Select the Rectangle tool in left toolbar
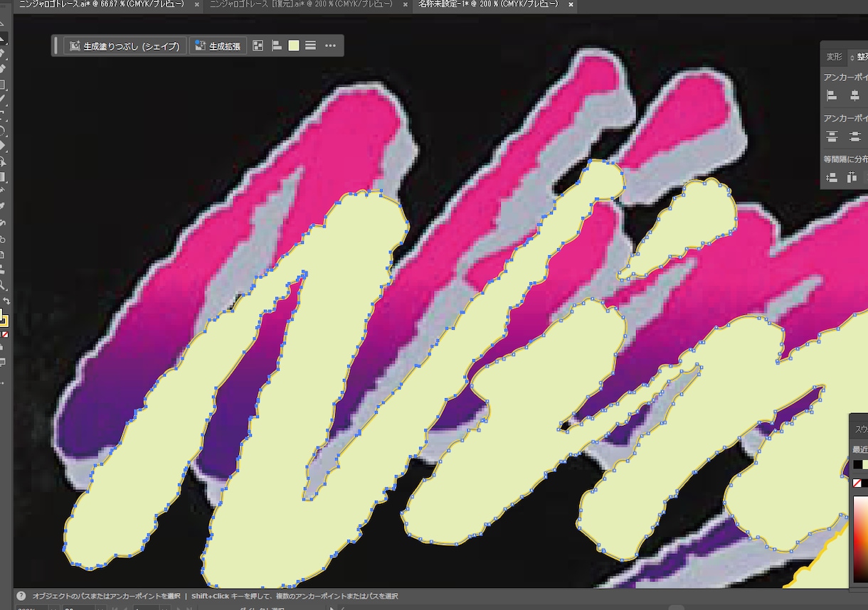Image resolution: width=868 pixels, height=610 pixels. coord(3,84)
